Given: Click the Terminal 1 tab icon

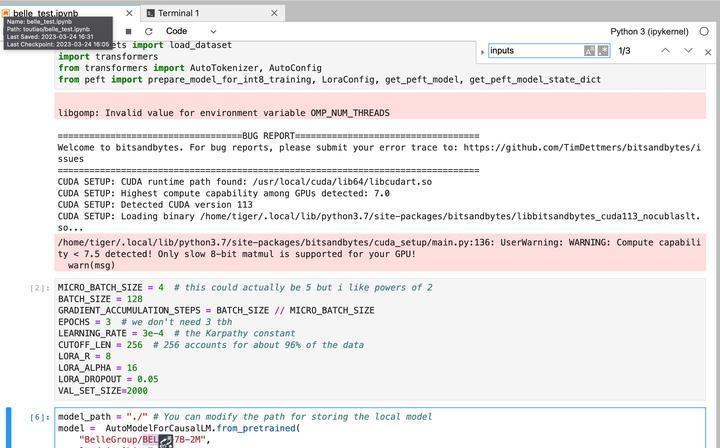Looking at the screenshot, I should 150,13.
